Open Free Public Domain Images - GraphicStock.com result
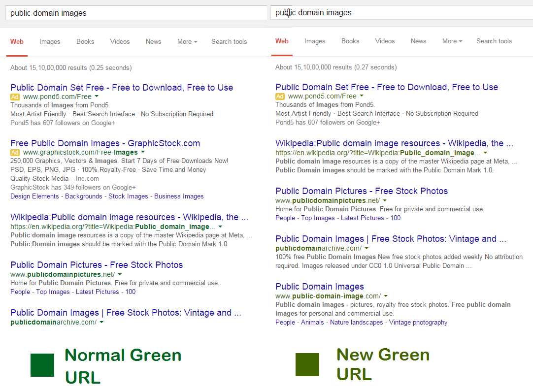Screen dimensions: 533x392 tap(105, 143)
